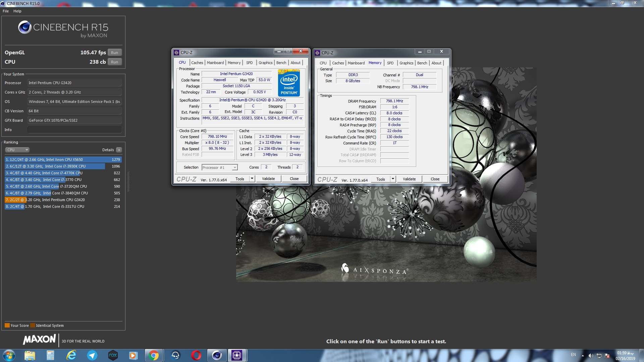Viewport: 644px width, 362px height.
Task: Open Google Chrome from taskbar
Action: pyautogui.click(x=154, y=355)
